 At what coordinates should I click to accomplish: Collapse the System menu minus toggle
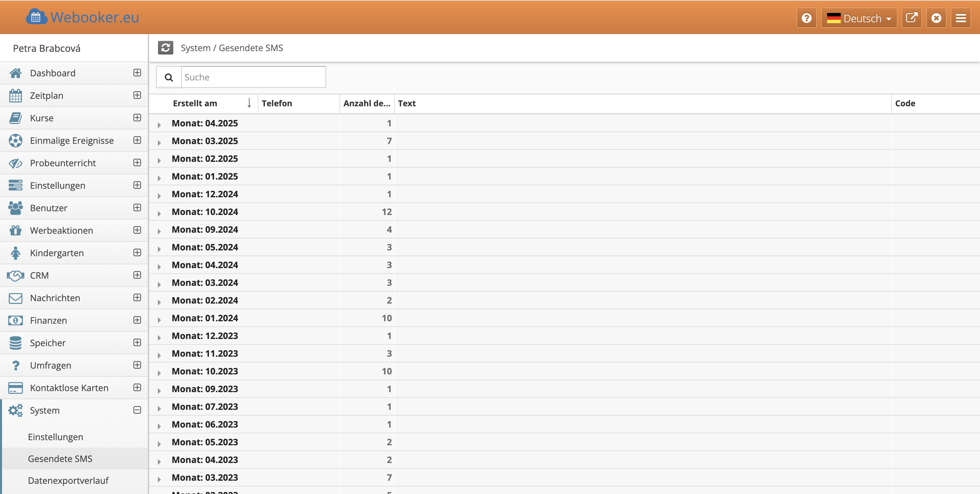tap(137, 410)
